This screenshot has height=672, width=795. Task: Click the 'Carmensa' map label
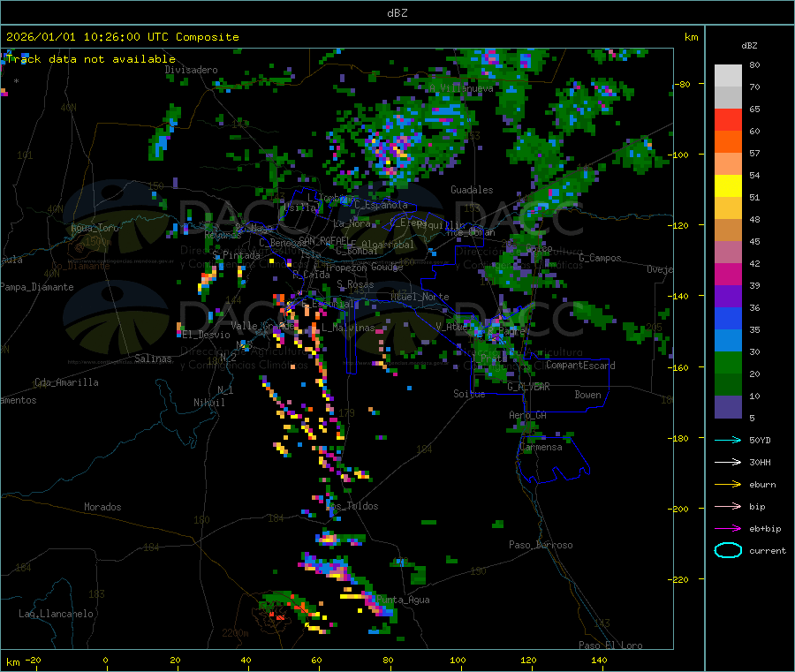541,447
